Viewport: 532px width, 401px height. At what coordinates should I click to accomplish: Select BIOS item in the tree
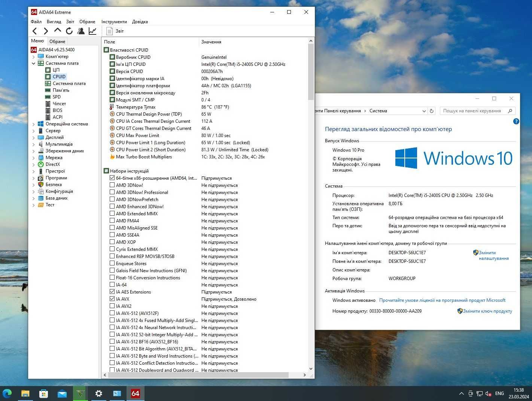point(57,110)
